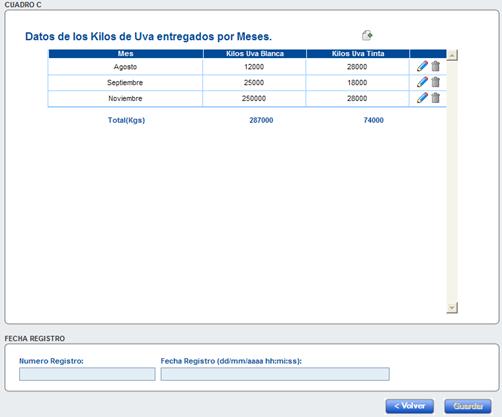Select the Kilos Uva Tinta column header
Screen dimensions: 502x417
point(358,54)
